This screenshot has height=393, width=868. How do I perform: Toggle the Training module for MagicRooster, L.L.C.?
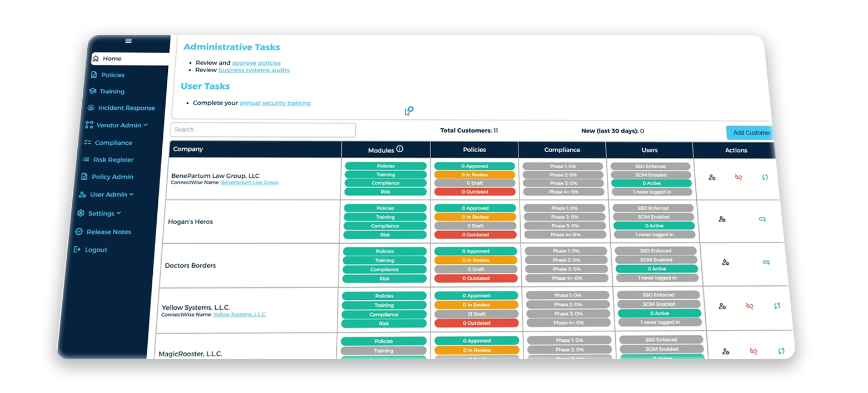point(383,351)
